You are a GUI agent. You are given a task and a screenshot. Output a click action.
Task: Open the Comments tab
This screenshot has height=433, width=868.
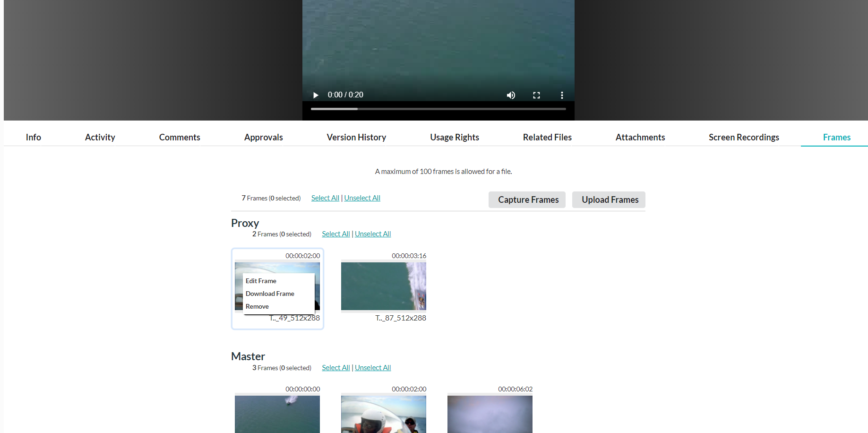(180, 137)
